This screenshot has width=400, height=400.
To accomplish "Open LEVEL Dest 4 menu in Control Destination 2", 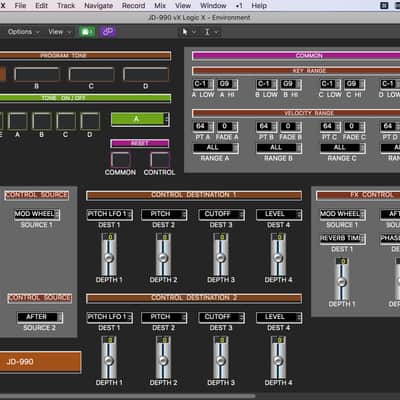I will pyautogui.click(x=279, y=317).
